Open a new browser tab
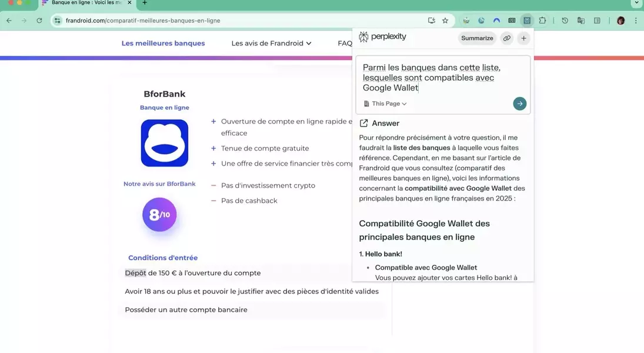This screenshot has height=353, width=644. (145, 3)
